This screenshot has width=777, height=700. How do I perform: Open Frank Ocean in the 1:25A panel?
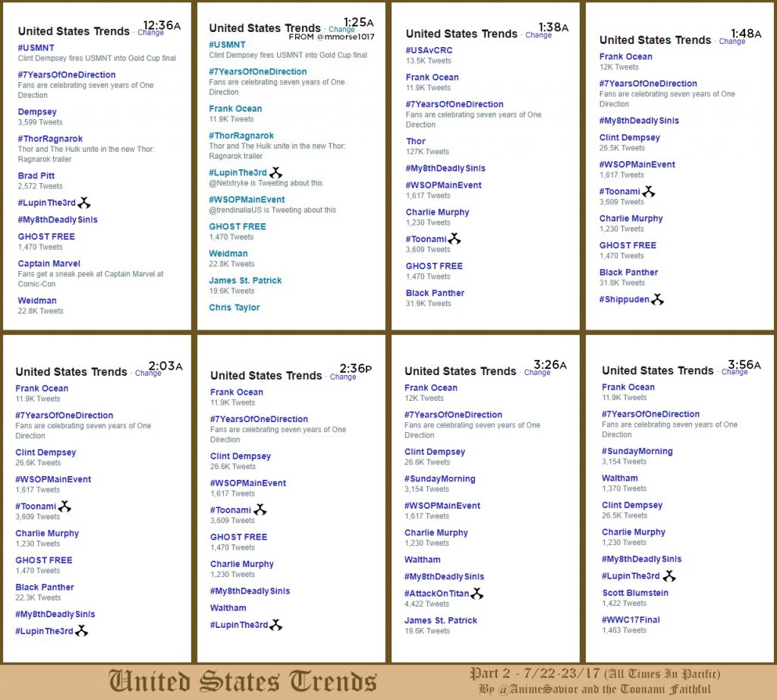click(x=235, y=109)
